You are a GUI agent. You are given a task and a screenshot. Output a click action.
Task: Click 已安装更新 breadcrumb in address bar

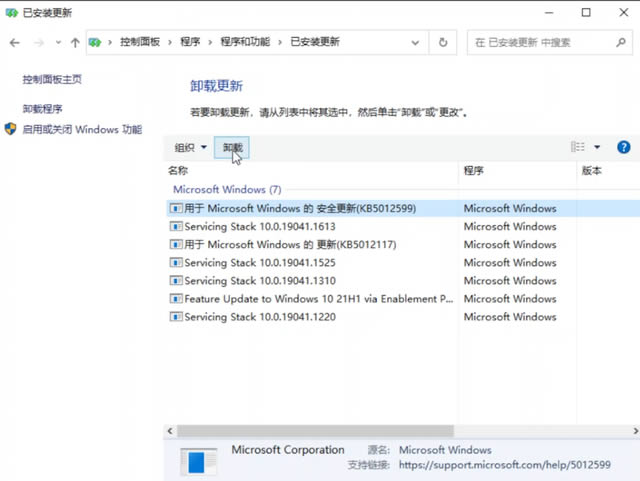pos(315,42)
